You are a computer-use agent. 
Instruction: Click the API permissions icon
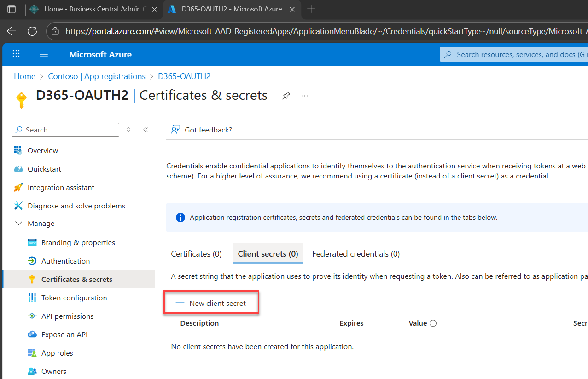[x=32, y=316]
